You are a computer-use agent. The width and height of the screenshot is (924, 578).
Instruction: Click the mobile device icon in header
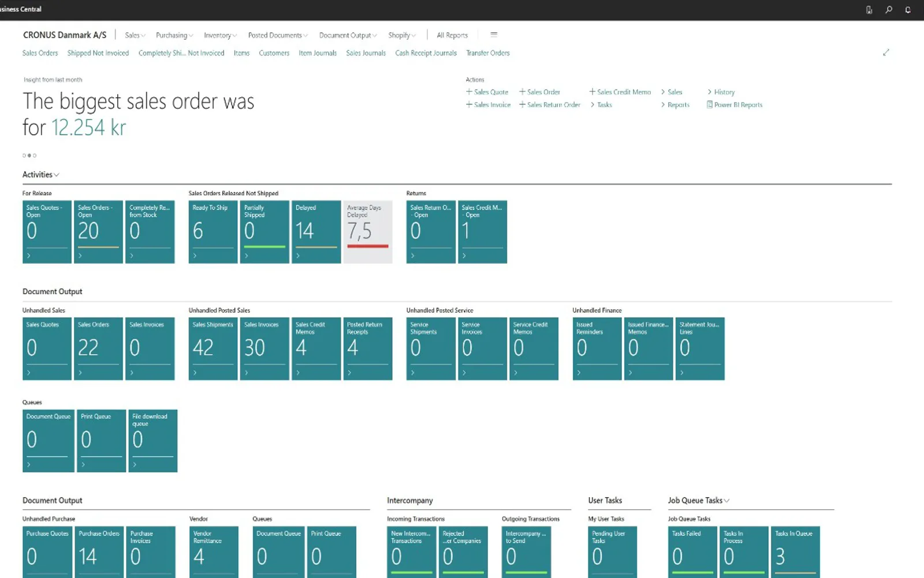pos(869,10)
